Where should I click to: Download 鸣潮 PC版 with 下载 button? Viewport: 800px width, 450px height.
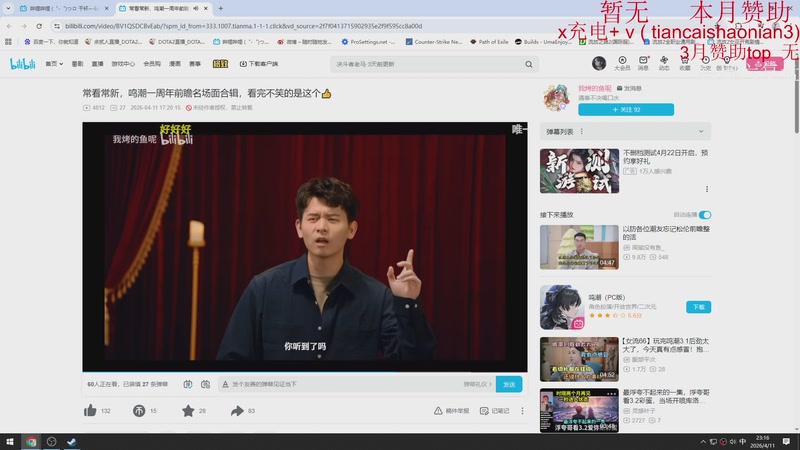point(698,307)
